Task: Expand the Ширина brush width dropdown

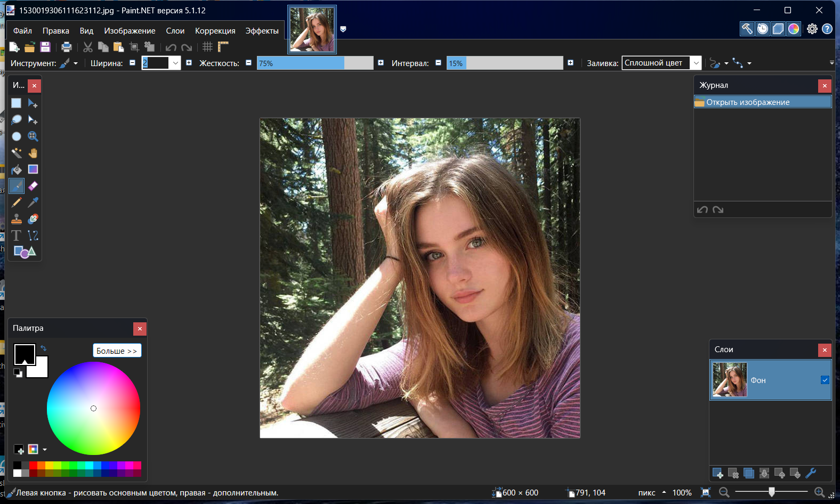Action: [x=175, y=63]
